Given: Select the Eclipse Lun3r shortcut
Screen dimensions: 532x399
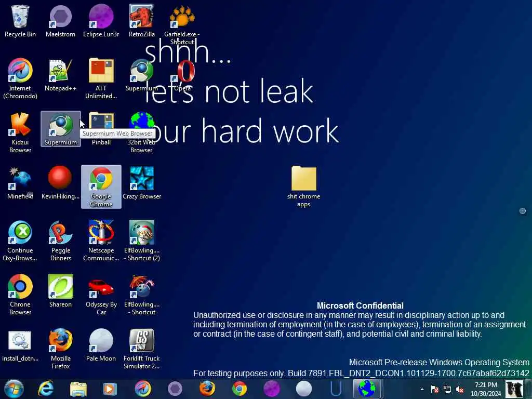Looking at the screenshot, I should (101, 21).
